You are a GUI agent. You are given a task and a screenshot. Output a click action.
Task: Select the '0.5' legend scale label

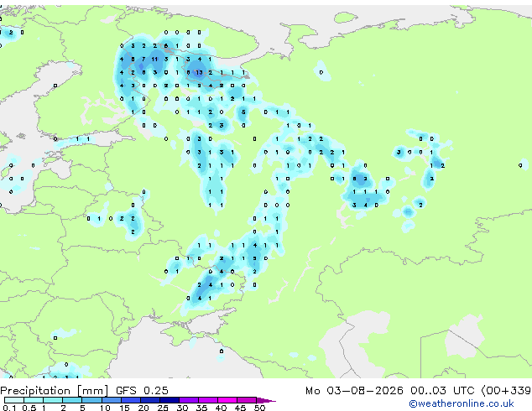coord(29,408)
